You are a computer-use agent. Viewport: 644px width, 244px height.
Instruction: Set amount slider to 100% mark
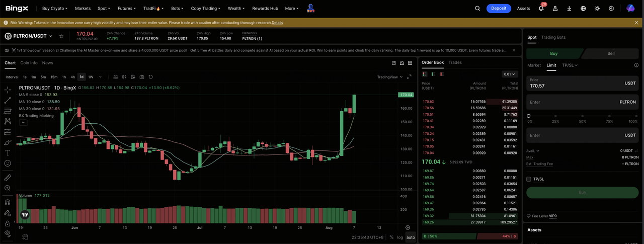coord(636,116)
